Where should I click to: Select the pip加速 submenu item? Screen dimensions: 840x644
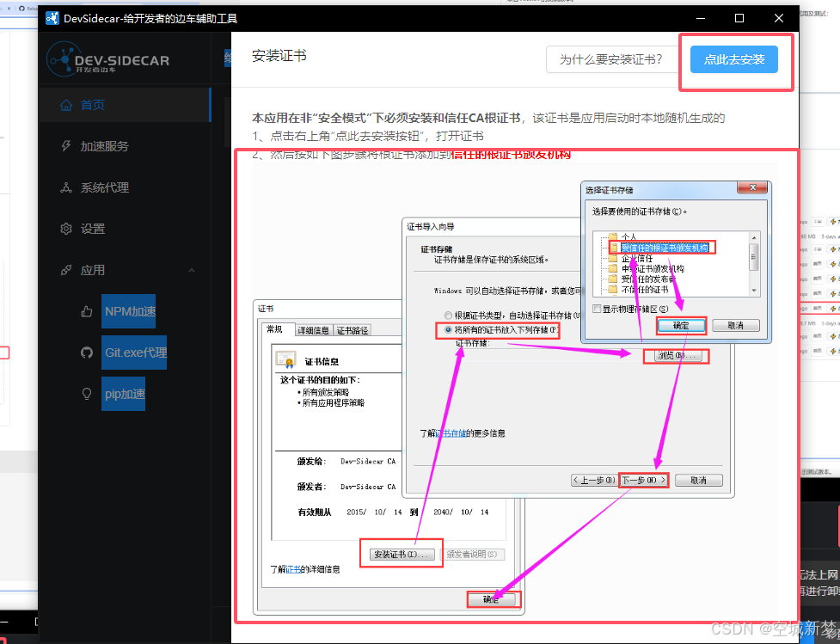[124, 394]
